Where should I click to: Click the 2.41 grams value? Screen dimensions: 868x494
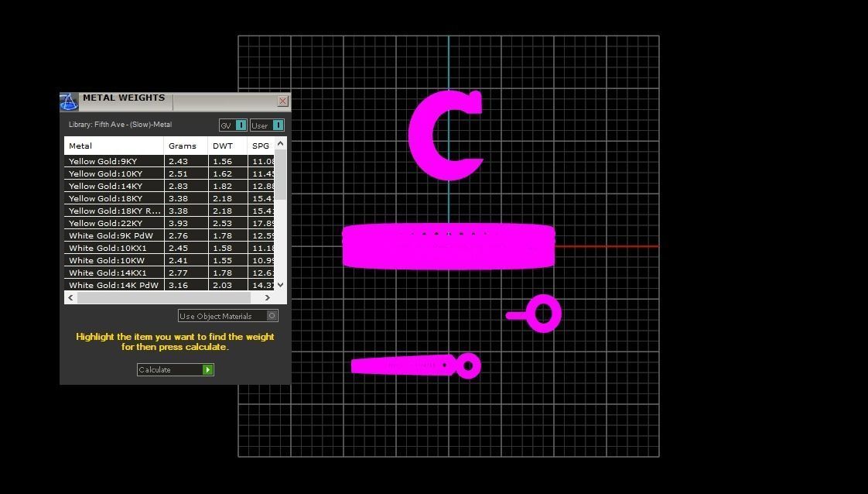click(x=178, y=260)
